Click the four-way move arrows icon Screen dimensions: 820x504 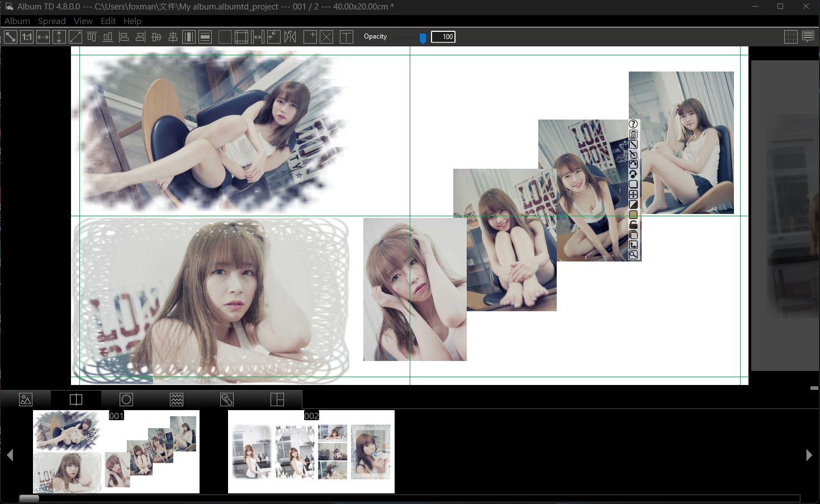[633, 194]
